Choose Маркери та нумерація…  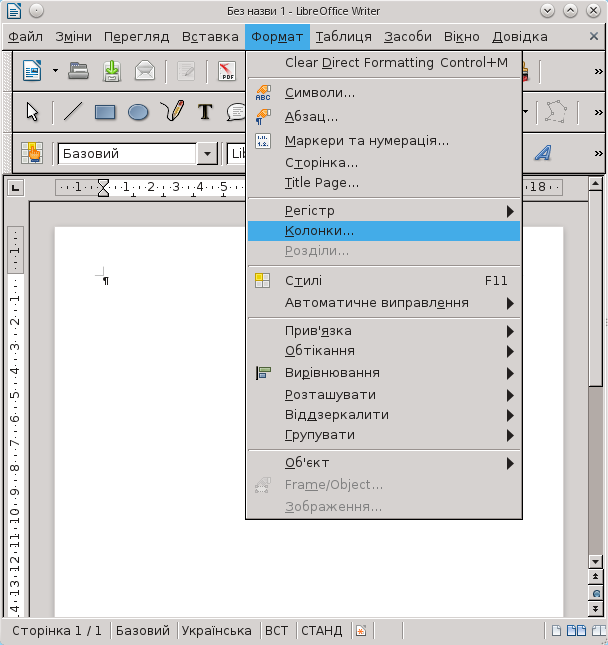pyautogui.click(x=384, y=141)
